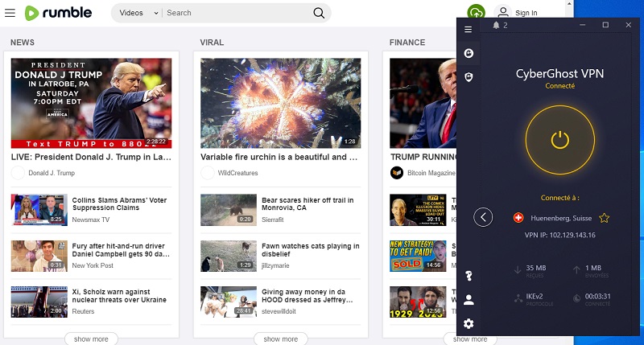The image size is (644, 345).
Task: Toggle the VPN power button off
Action: coord(560,139)
